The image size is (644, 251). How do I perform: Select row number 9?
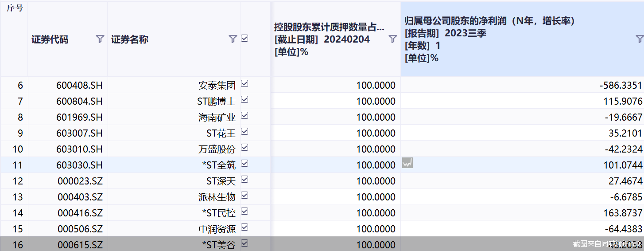[20, 133]
